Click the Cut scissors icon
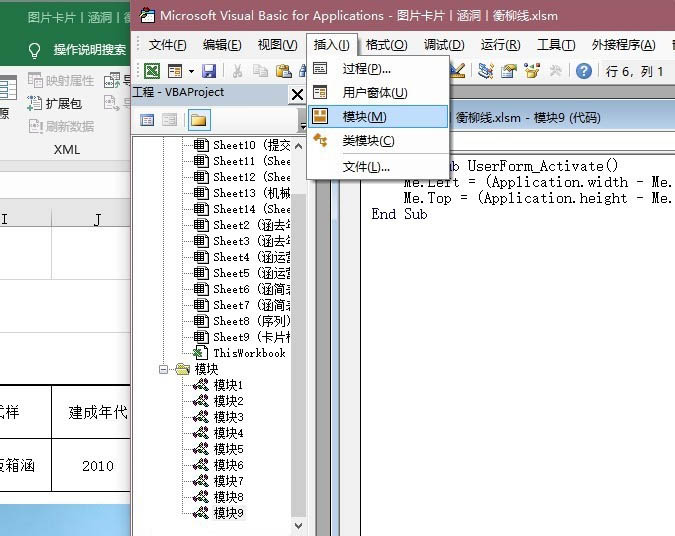Image resolution: width=675 pixels, height=536 pixels. pyautogui.click(x=237, y=71)
